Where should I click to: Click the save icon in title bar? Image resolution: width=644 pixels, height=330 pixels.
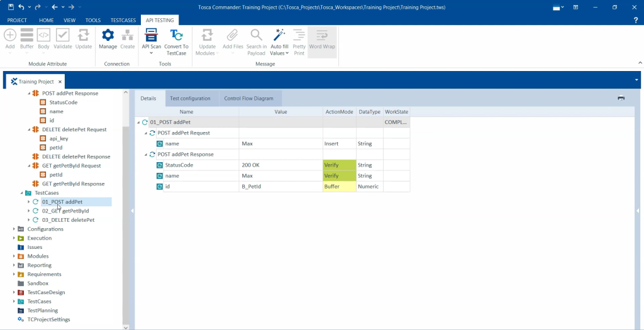11,7
